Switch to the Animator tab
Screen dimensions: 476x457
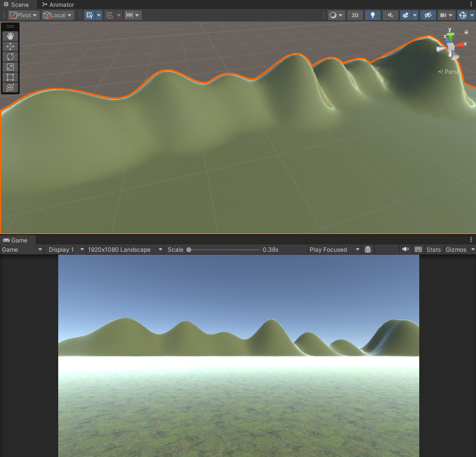[58, 4]
